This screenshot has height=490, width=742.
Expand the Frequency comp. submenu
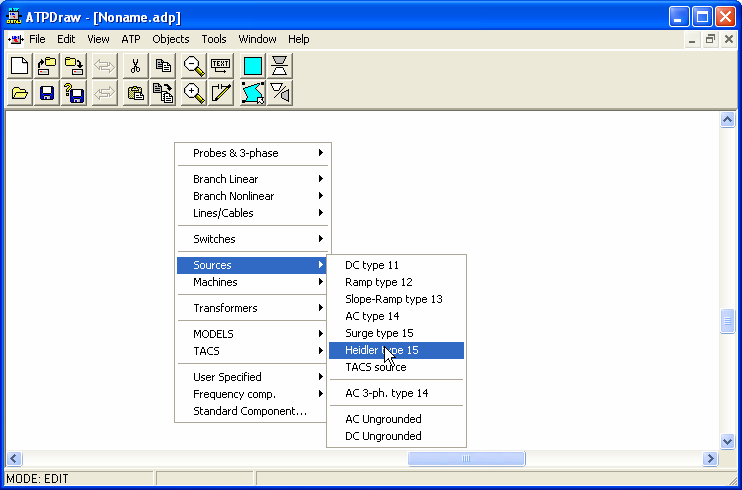coord(253,394)
